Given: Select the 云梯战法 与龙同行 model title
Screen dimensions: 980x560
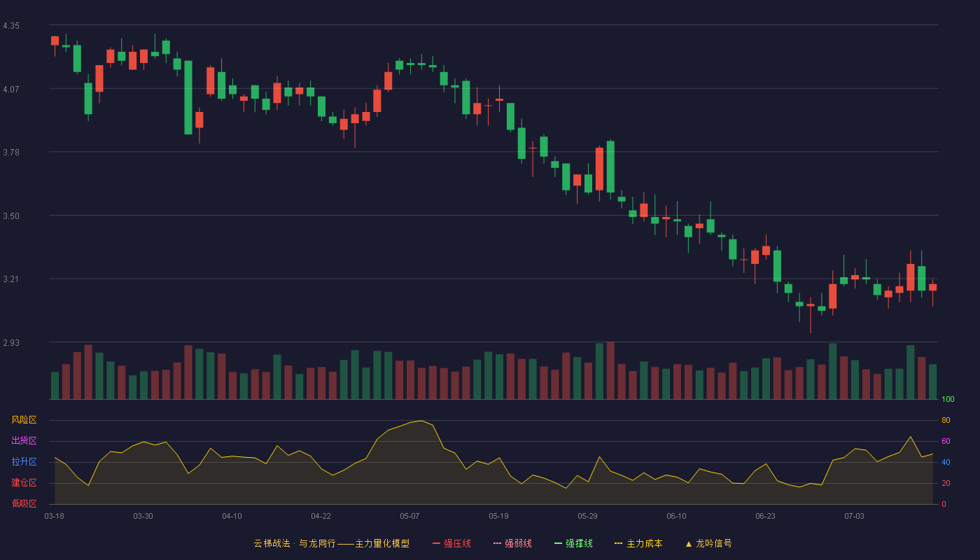Looking at the screenshot, I should (331, 543).
